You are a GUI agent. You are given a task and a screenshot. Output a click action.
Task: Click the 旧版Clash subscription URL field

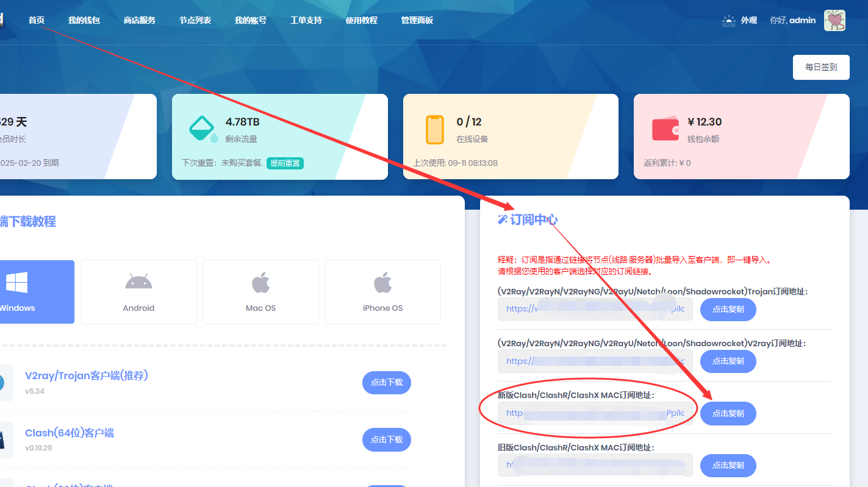595,465
